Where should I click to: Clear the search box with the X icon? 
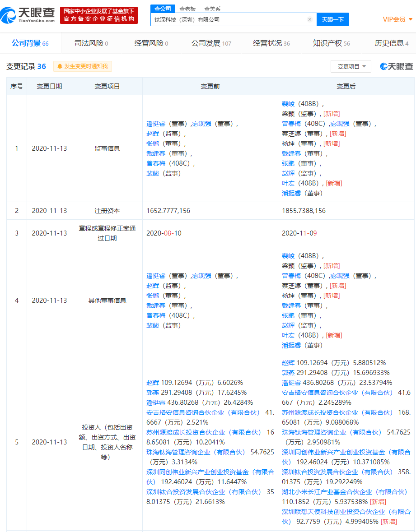(310, 20)
